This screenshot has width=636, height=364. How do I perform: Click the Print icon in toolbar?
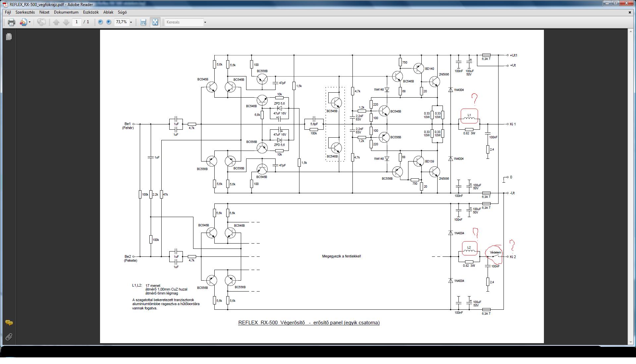(x=12, y=22)
